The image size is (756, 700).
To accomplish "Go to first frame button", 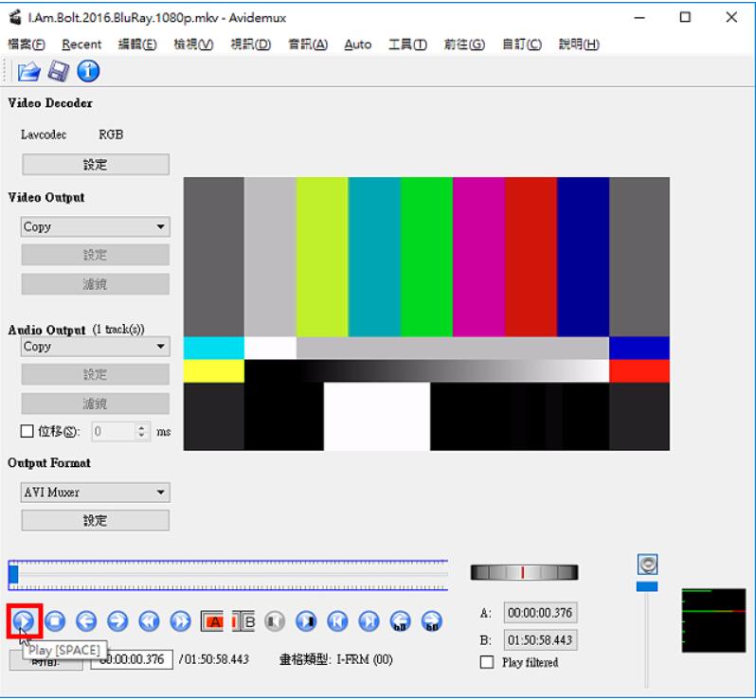I will tap(337, 621).
